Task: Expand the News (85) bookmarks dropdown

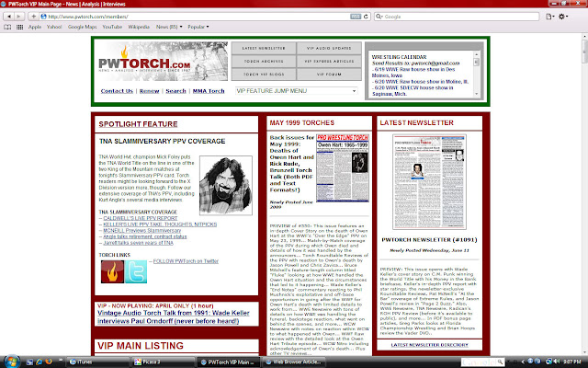Action: point(169,27)
